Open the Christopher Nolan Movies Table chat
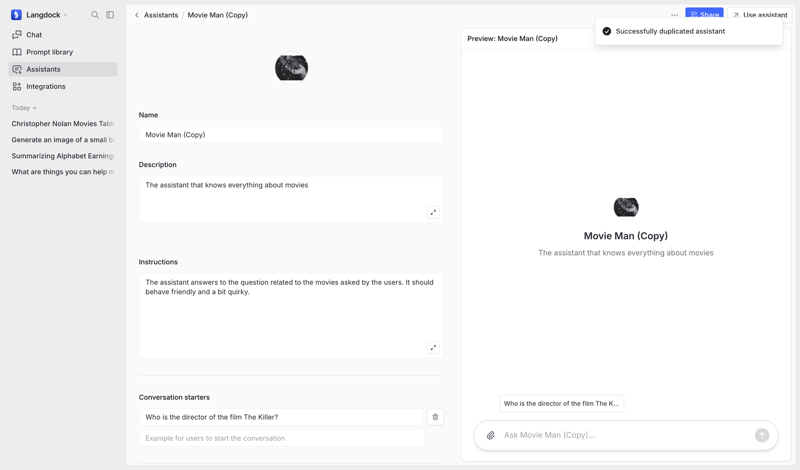800x470 pixels. point(63,123)
